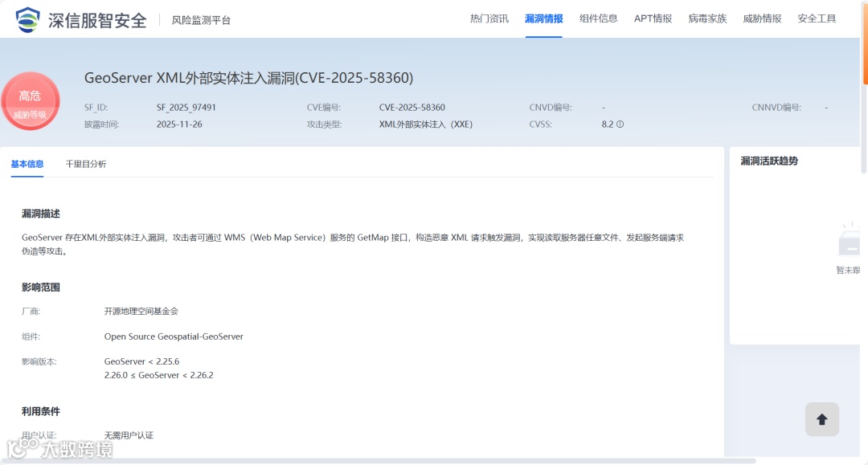Click the 漏洞活跃趋势 panel heading
868x465 pixels.
click(769, 161)
